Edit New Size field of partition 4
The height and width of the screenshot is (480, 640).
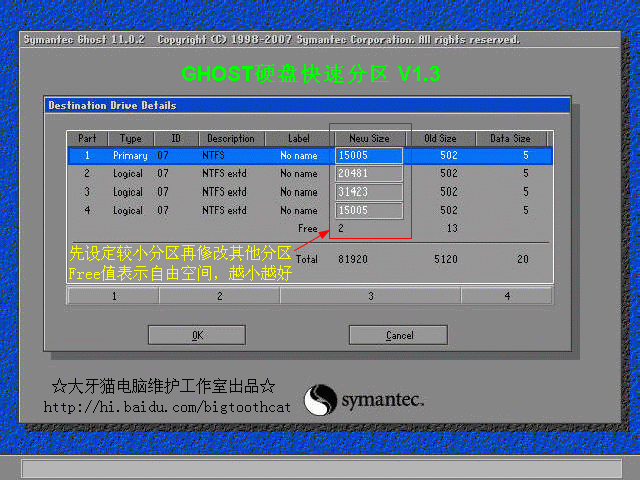coord(369,211)
